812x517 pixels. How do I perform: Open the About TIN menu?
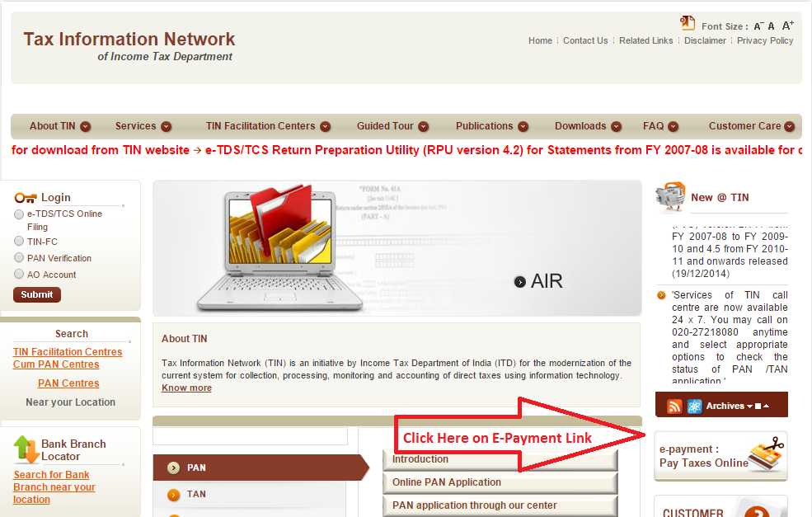pyautogui.click(x=52, y=126)
